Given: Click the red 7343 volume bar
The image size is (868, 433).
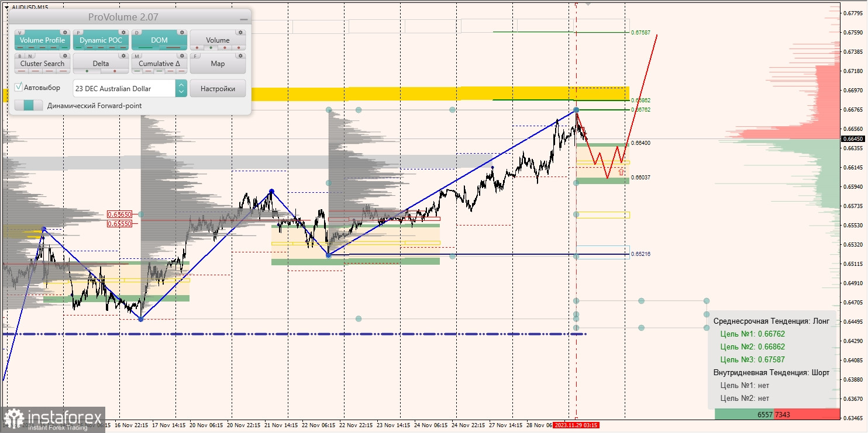Looking at the screenshot, I should click(807, 414).
